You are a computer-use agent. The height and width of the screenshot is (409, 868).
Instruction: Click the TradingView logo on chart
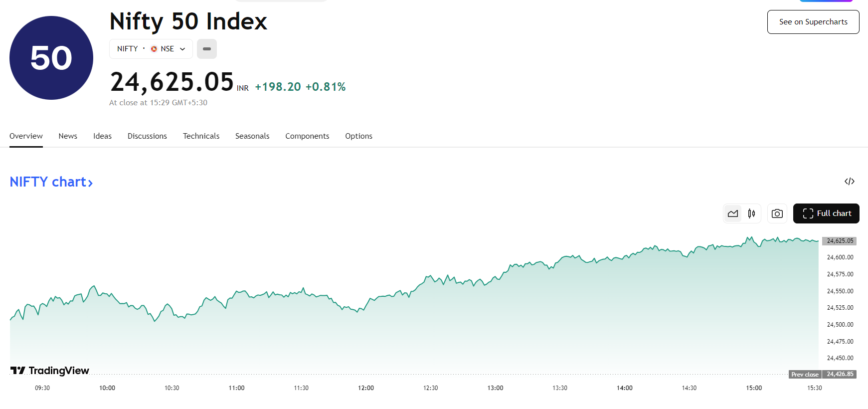(50, 371)
